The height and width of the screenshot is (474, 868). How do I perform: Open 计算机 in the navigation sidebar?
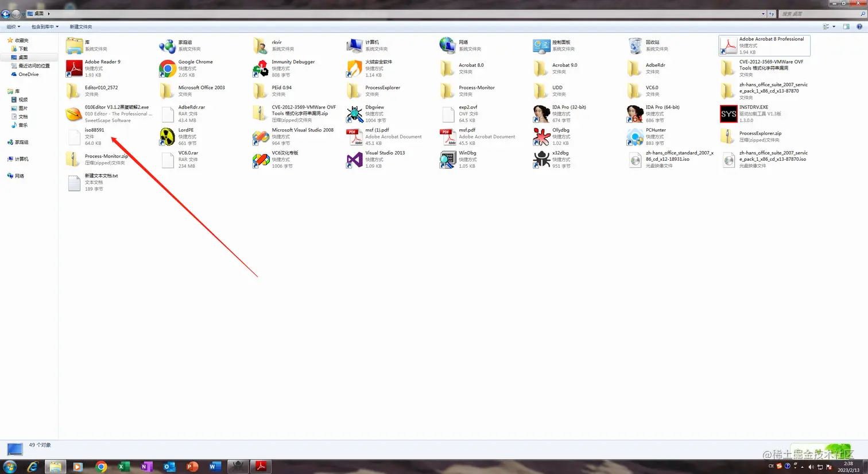coord(21,159)
